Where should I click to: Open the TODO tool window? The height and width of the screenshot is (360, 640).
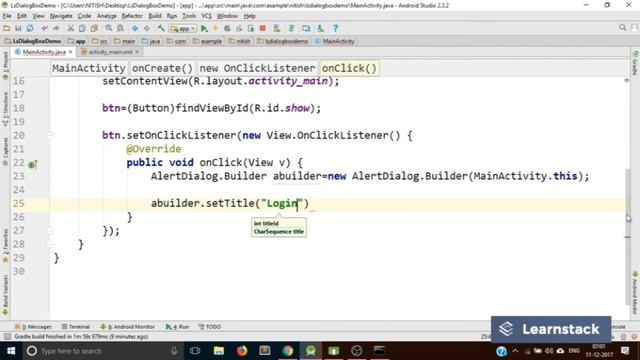[210, 327]
